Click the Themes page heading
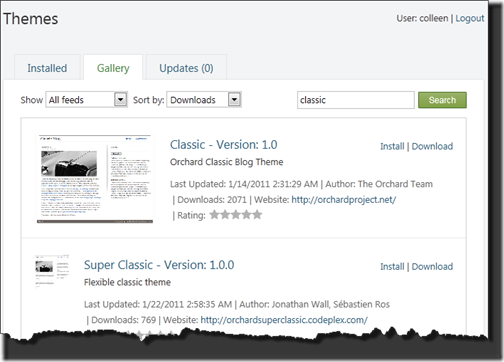Viewport: 504px width, 362px height. tap(31, 19)
